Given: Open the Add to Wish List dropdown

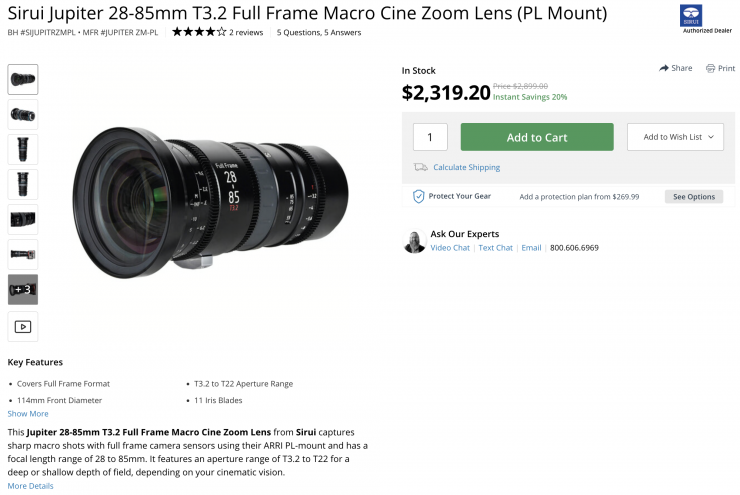Looking at the screenshot, I should (675, 137).
